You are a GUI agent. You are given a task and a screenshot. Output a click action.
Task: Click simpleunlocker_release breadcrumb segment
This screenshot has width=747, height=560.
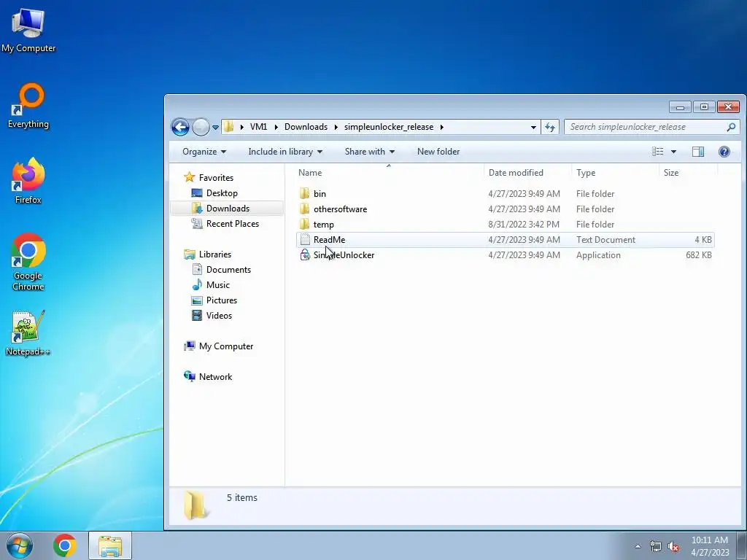point(389,127)
